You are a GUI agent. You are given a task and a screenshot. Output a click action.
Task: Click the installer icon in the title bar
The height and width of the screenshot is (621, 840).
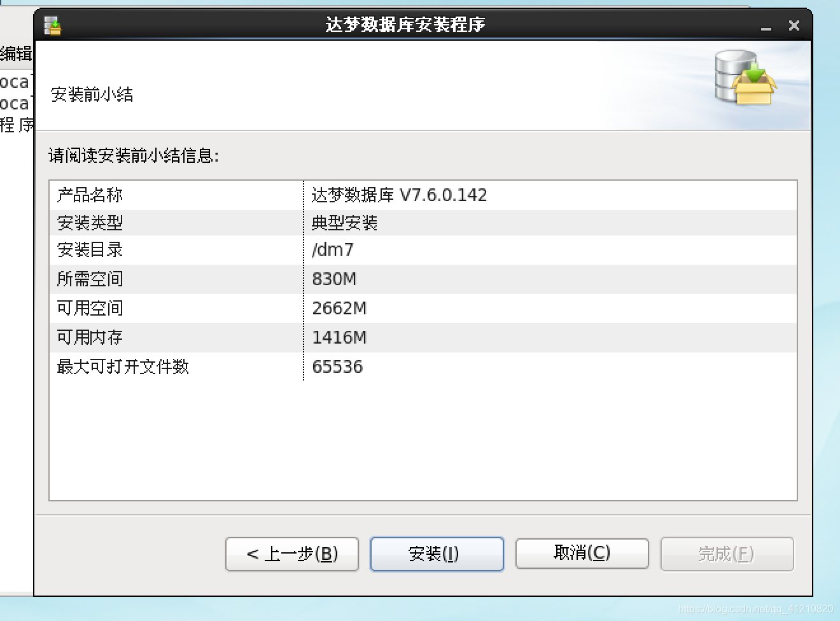[53, 26]
